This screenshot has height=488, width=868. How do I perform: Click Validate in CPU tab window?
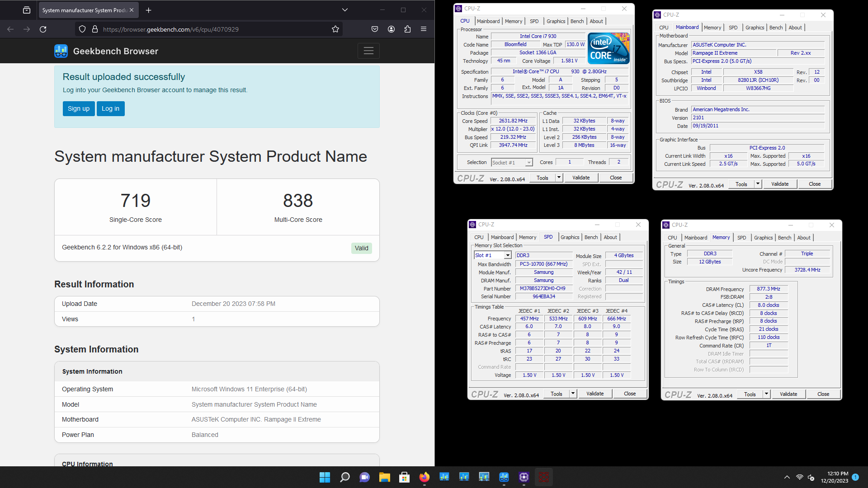[581, 178]
